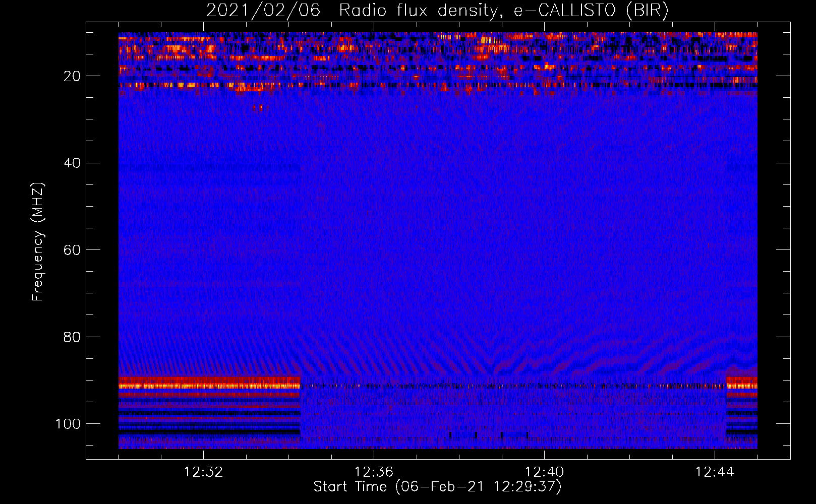Click the 12:40 time tick label
Viewport: 816px width, 504px height.
point(544,472)
